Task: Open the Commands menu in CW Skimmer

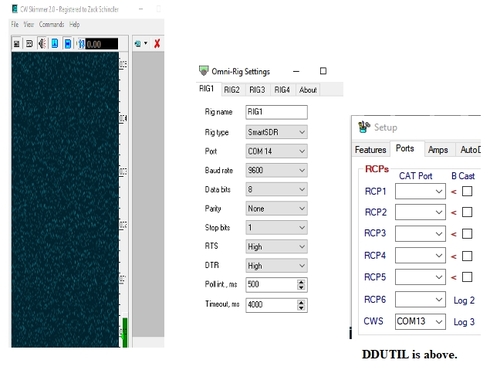Action: click(x=52, y=24)
